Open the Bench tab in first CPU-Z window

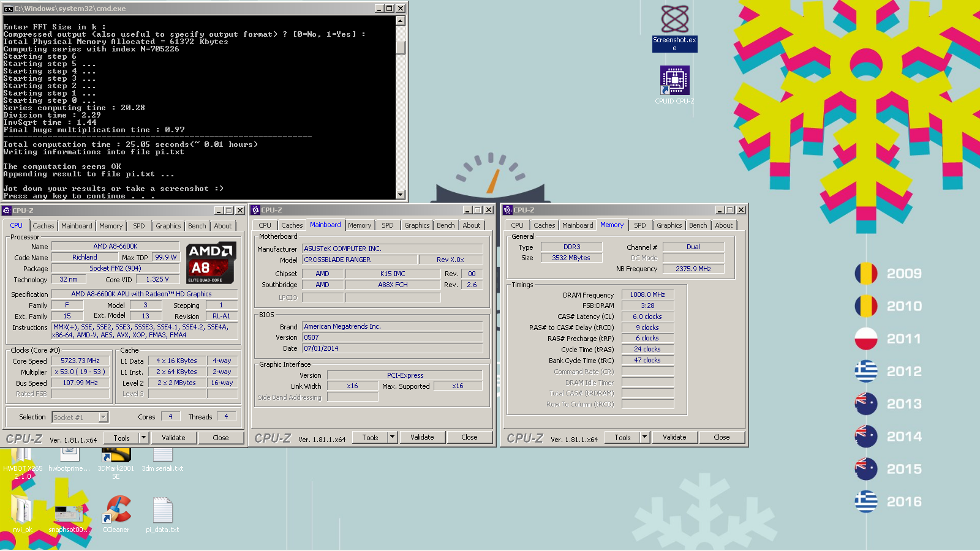point(197,226)
